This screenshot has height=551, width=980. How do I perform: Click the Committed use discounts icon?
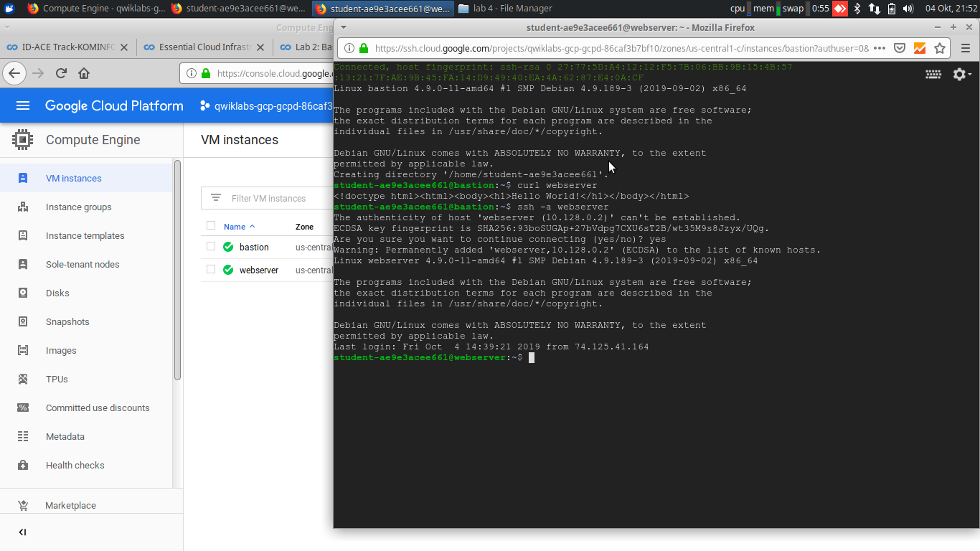23,408
